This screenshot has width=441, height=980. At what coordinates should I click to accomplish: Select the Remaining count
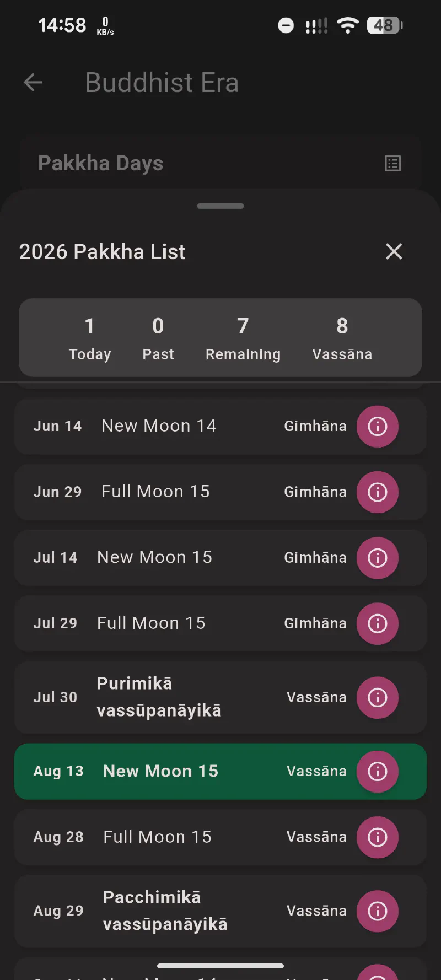tap(243, 338)
